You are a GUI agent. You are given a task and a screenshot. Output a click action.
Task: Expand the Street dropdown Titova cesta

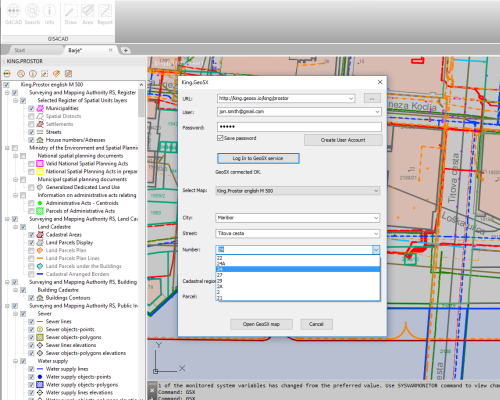tap(297, 233)
